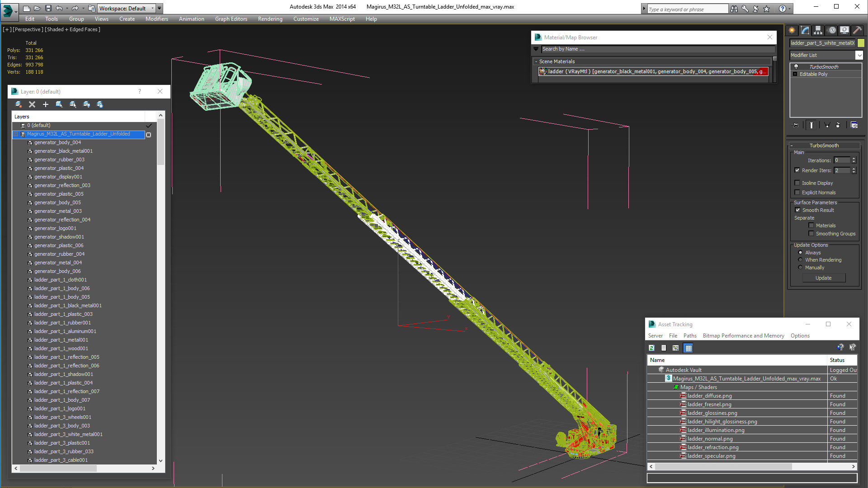Screen dimensions: 868x488
Task: Click the Favorites star icon
Action: point(767,9)
